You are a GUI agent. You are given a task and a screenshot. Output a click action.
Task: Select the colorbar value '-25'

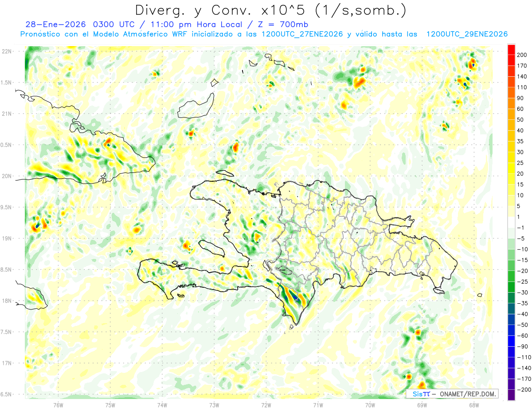pyautogui.click(x=523, y=282)
